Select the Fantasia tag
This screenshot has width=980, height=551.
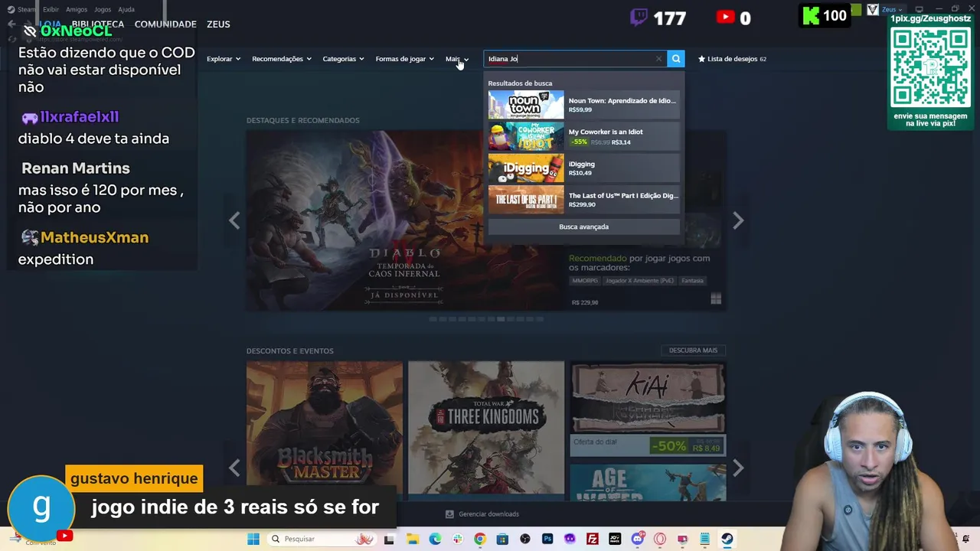click(x=692, y=281)
